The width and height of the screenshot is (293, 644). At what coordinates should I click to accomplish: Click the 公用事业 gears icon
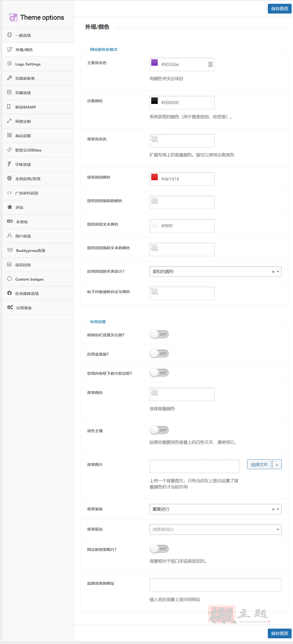coord(10,307)
